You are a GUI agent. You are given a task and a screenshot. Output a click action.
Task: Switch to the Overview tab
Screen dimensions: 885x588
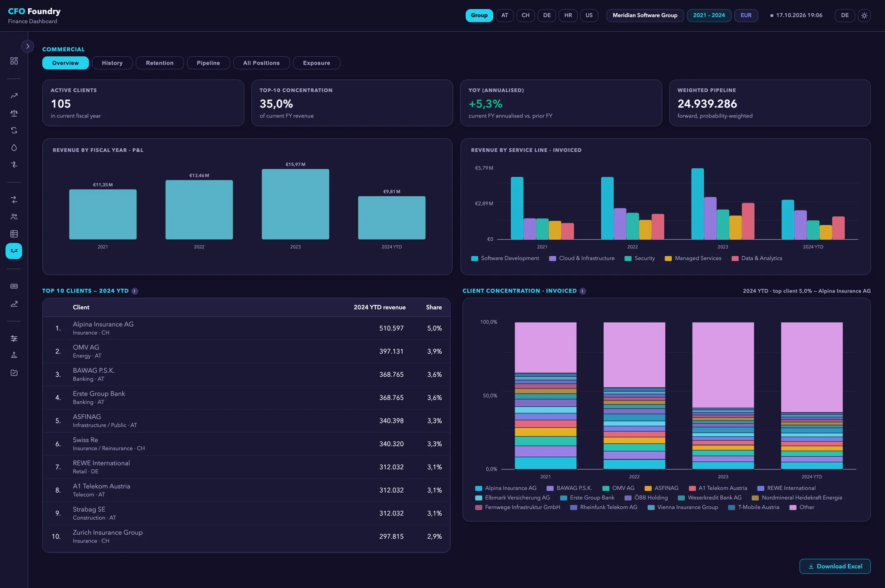point(65,63)
